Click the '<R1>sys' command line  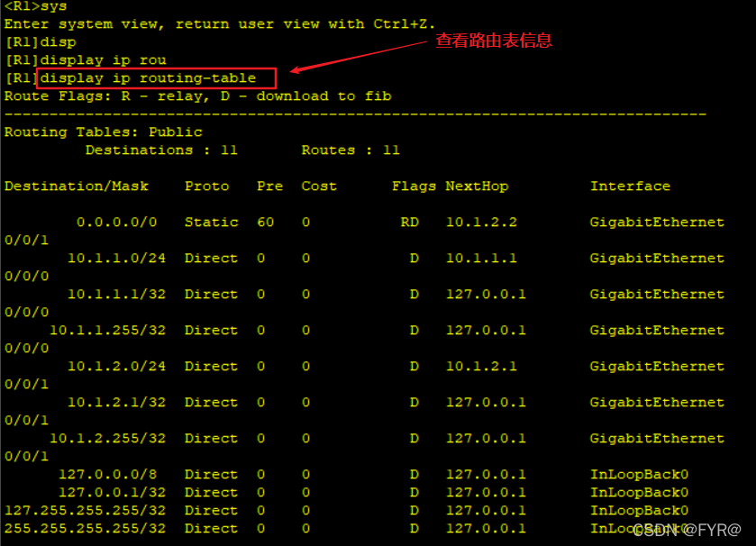tap(36, 6)
